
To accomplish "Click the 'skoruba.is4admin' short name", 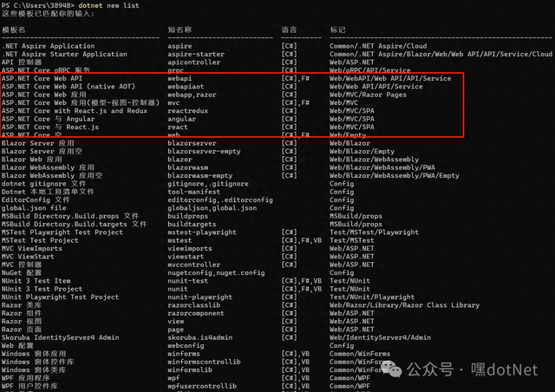I will 200,338.
